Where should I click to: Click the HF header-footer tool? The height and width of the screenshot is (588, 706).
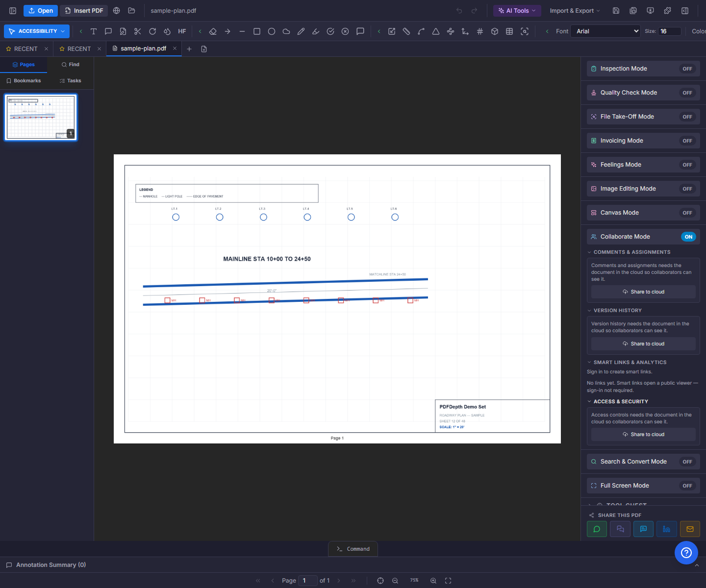point(182,31)
